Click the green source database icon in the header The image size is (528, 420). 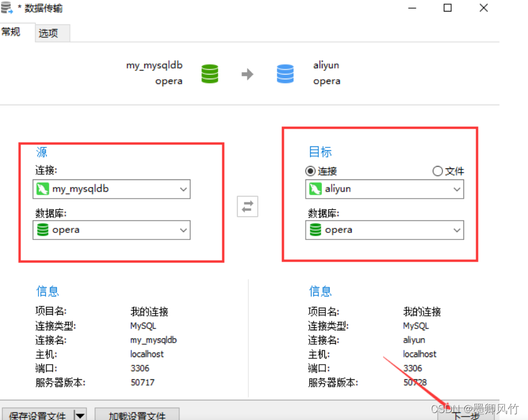click(x=209, y=73)
